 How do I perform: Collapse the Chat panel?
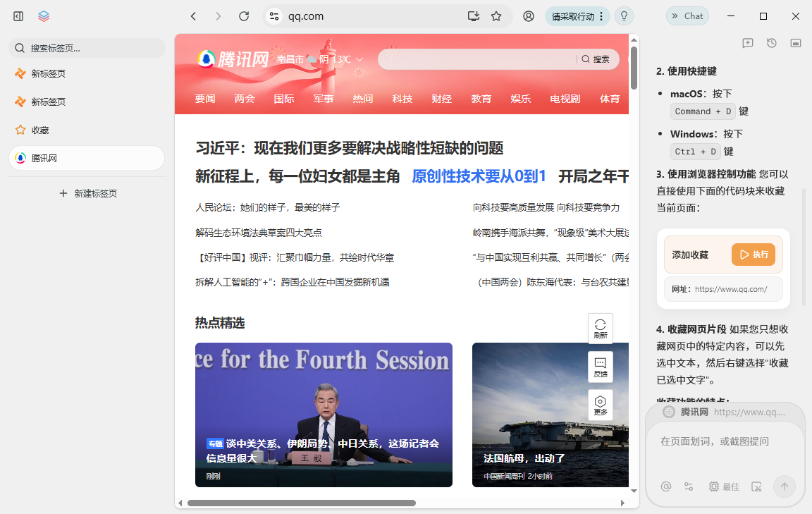pyautogui.click(x=687, y=16)
